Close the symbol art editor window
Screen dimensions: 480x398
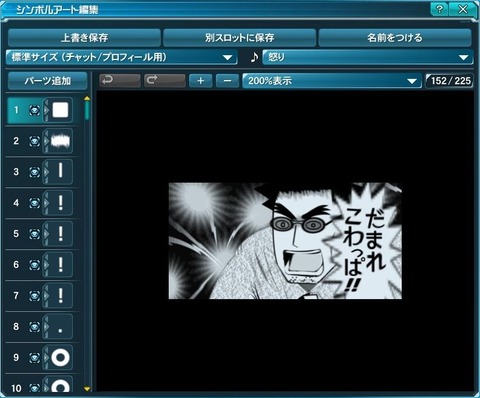click(463, 9)
